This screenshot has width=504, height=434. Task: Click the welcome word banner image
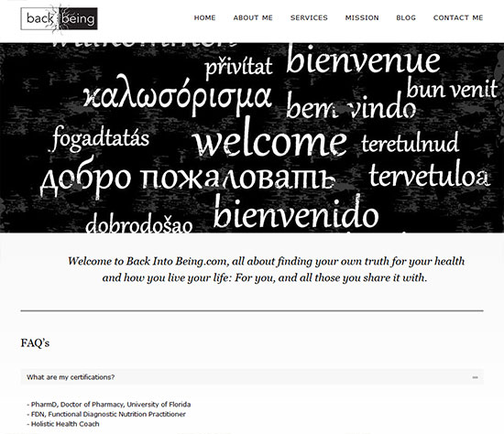252,137
